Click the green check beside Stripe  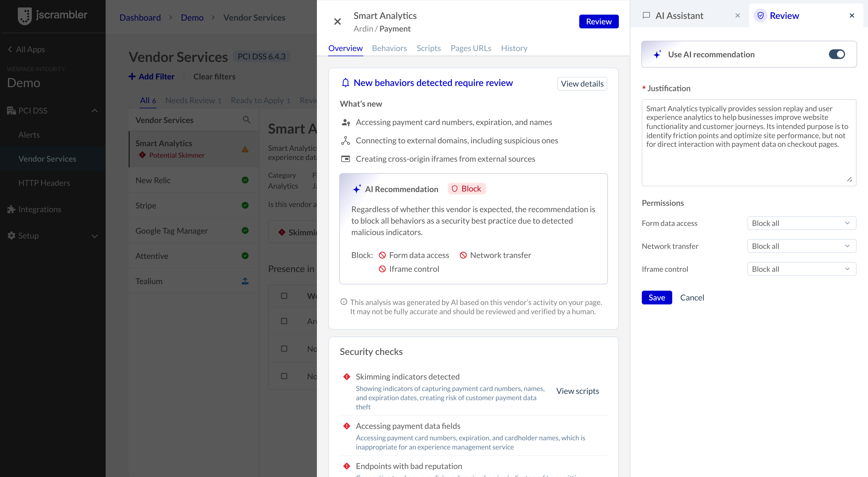[x=245, y=205]
